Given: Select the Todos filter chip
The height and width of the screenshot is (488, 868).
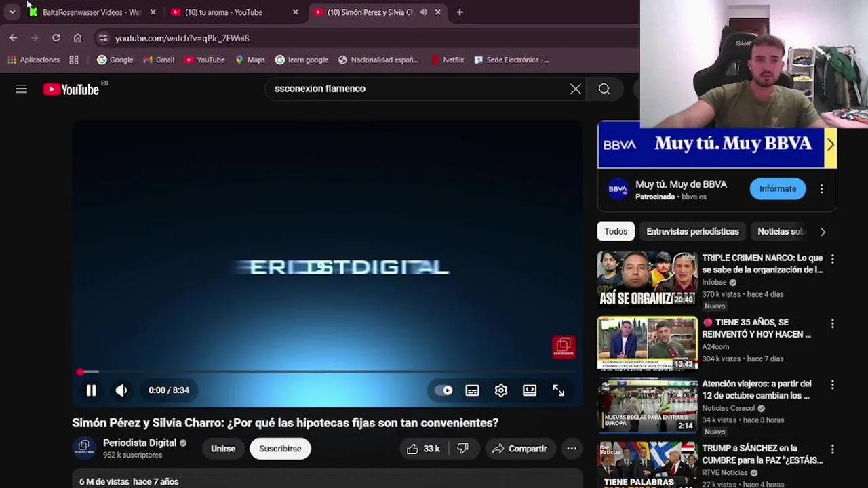Looking at the screenshot, I should pos(616,232).
